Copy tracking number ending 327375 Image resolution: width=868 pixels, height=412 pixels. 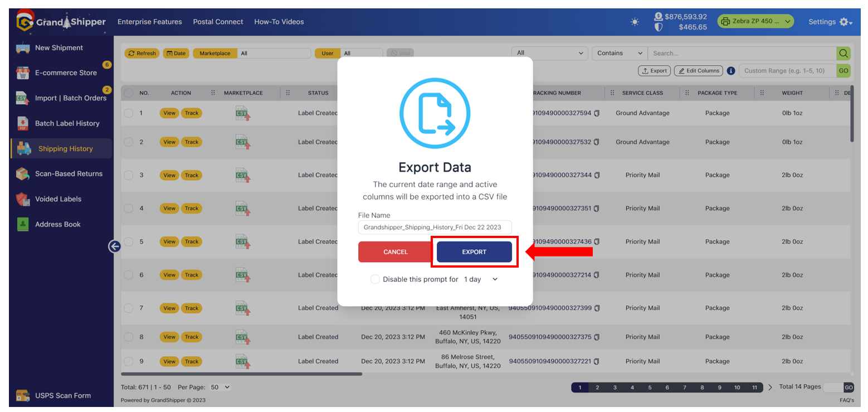[596, 337]
